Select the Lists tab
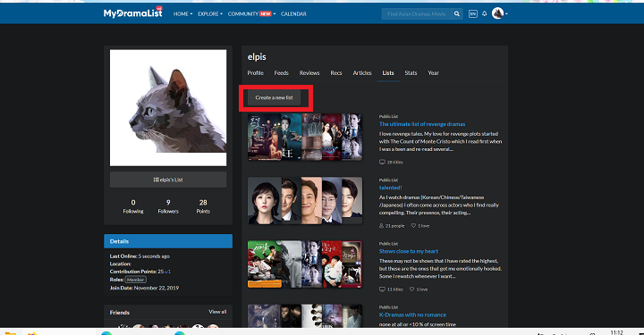 pyautogui.click(x=388, y=73)
